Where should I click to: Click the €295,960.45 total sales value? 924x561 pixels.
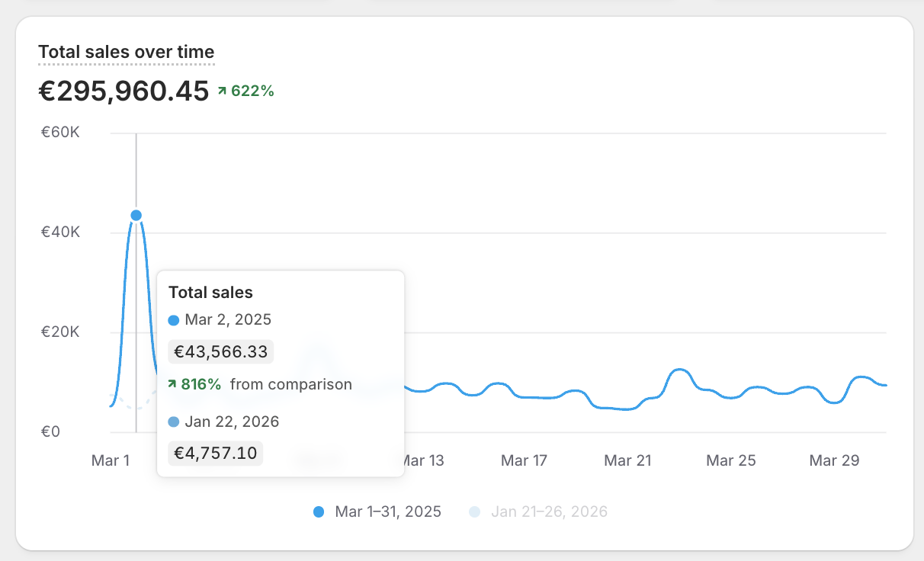124,91
